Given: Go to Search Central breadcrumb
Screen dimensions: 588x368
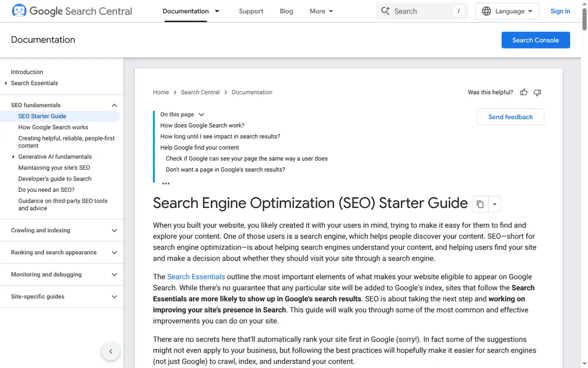Looking at the screenshot, I should point(200,92).
